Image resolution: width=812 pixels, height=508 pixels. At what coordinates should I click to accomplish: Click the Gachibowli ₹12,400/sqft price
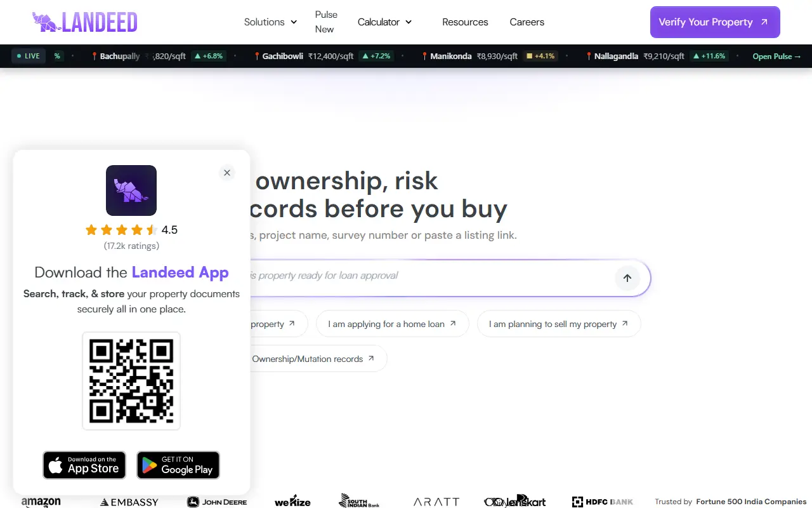tap(331, 56)
